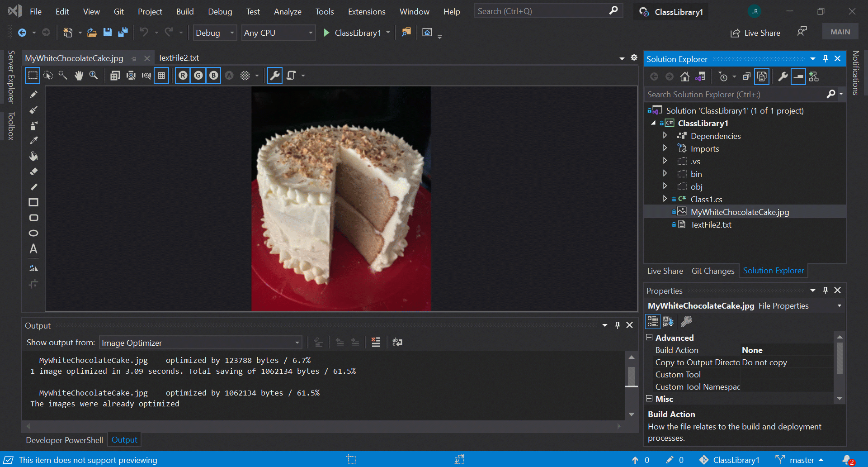This screenshot has height=467, width=868.
Task: Click the Live Share button
Action: point(755,33)
